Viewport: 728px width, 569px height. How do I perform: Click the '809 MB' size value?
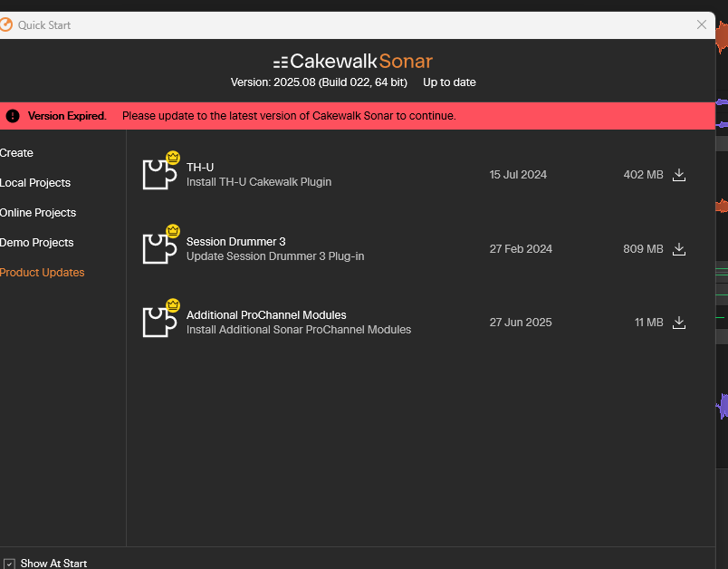(644, 249)
